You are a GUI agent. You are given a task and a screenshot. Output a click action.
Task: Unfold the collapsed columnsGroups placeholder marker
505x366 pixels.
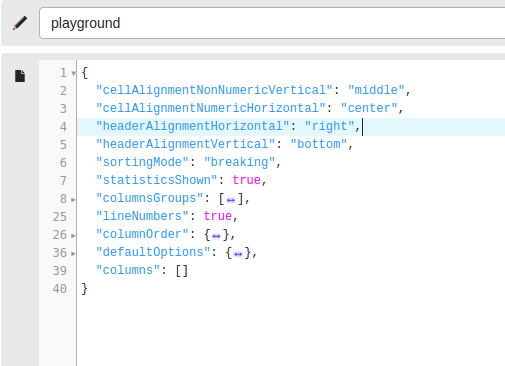231,200
